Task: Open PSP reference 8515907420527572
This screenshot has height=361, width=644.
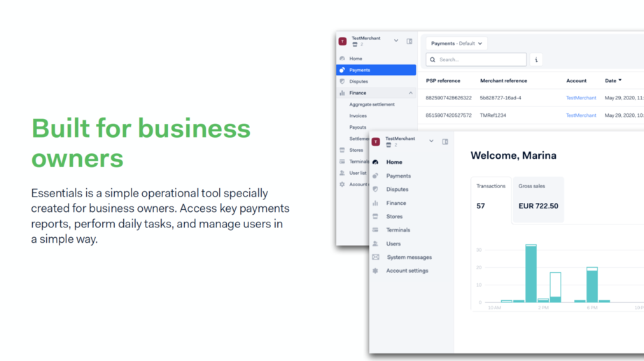Action: click(449, 115)
